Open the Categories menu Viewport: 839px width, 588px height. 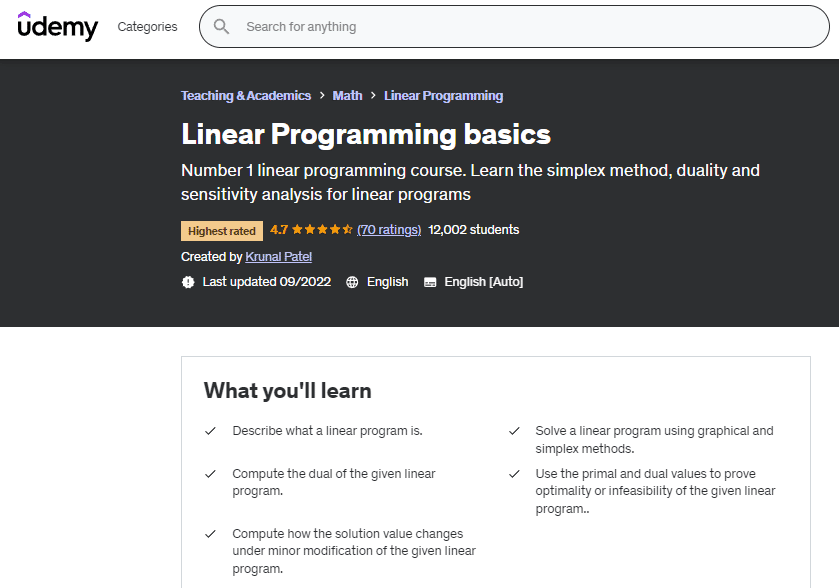[147, 27]
